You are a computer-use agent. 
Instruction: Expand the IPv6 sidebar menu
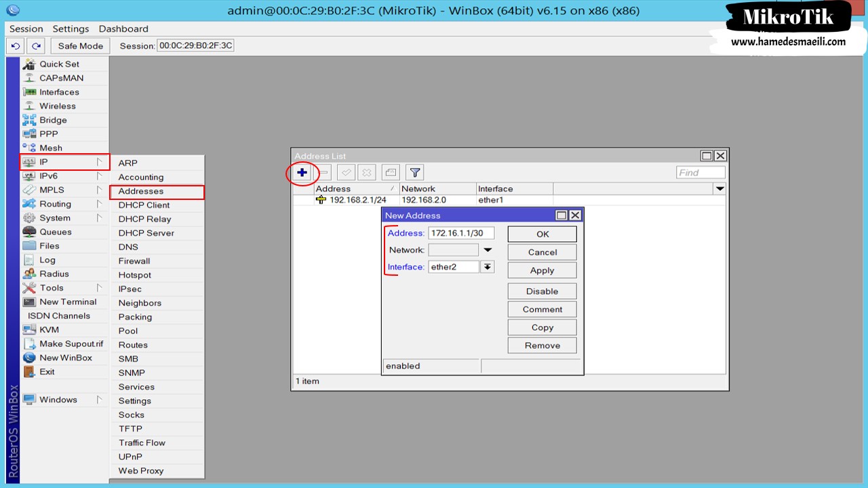coord(64,176)
